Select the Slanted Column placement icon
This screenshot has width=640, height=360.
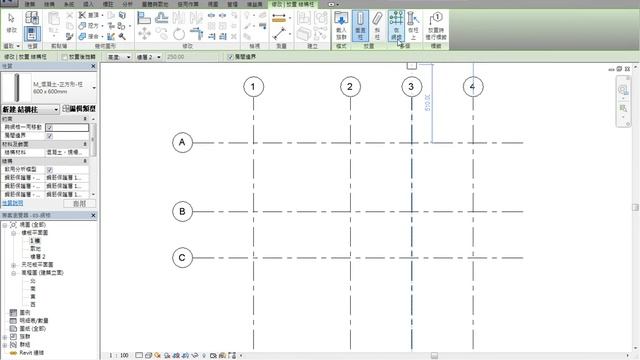pyautogui.click(x=378, y=25)
